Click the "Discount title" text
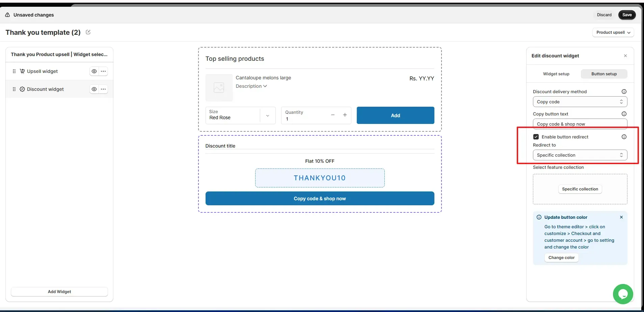This screenshot has height=312, width=644. click(220, 146)
